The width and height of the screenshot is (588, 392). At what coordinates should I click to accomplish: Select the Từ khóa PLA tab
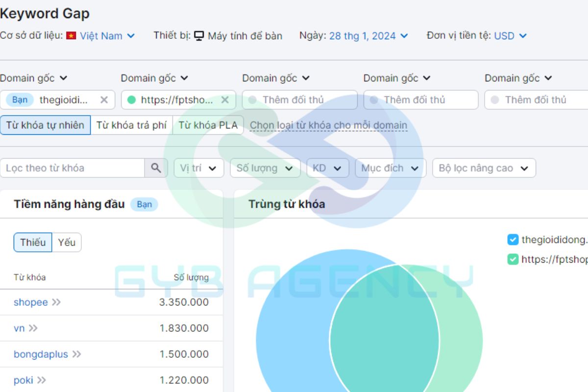(208, 125)
